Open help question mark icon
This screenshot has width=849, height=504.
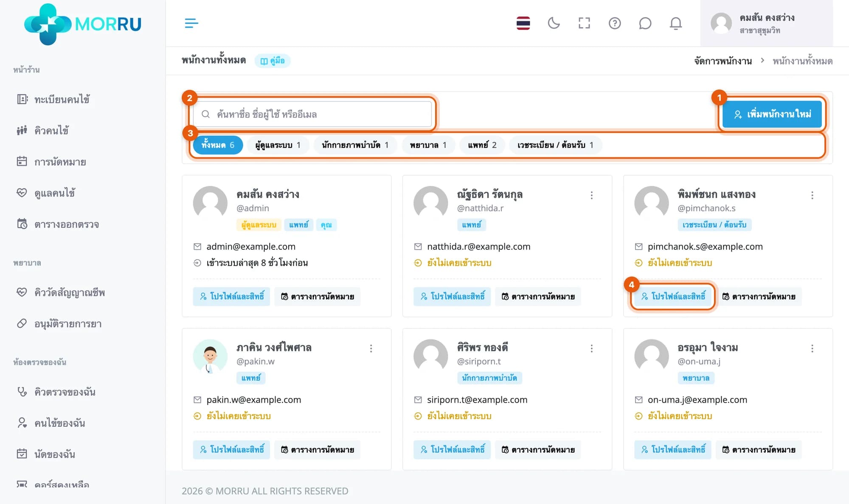[x=615, y=23]
